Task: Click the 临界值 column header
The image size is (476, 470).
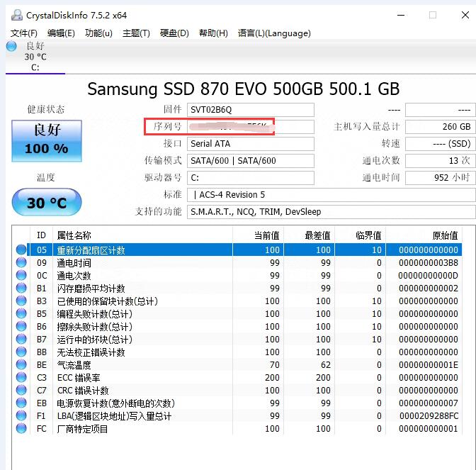Action: pyautogui.click(x=360, y=235)
